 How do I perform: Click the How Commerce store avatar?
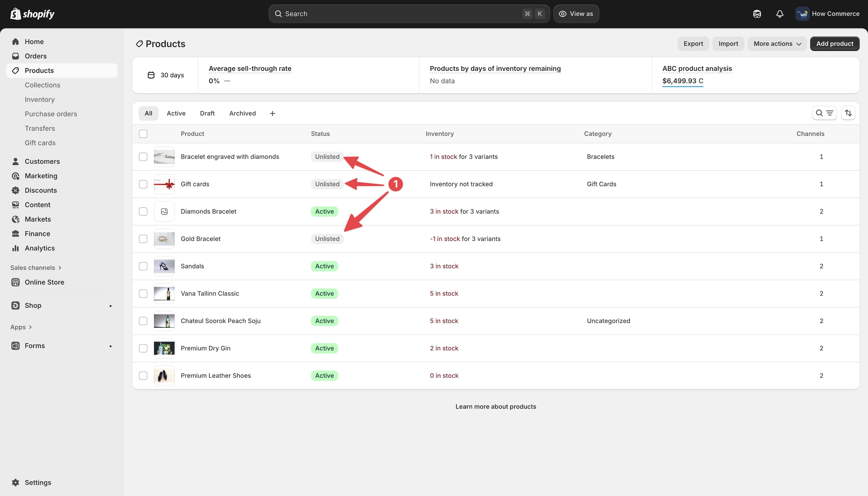tap(802, 14)
